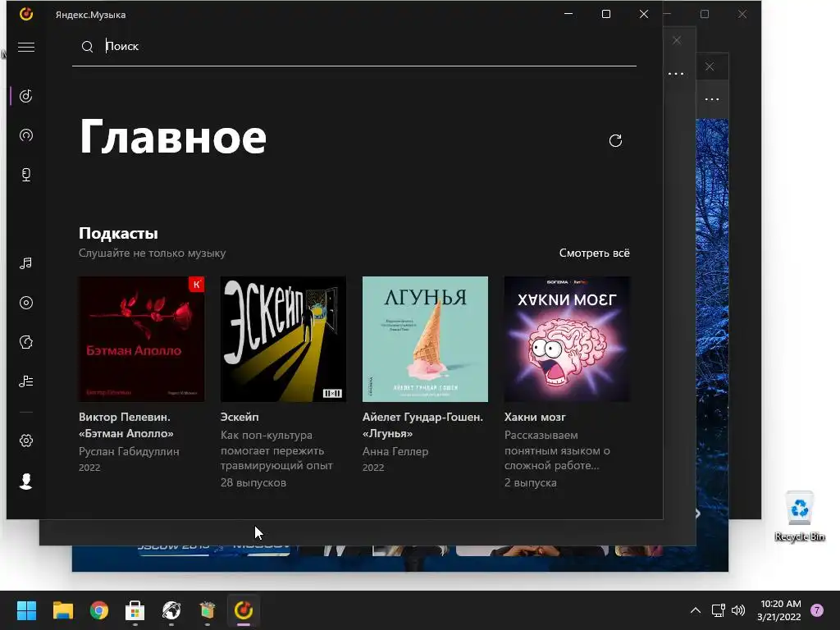Screen dimensions: 840x630
Task: Click the Подкасты section heading
Action: point(118,233)
